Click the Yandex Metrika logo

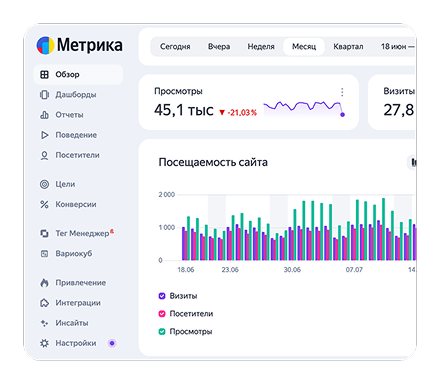[79, 45]
